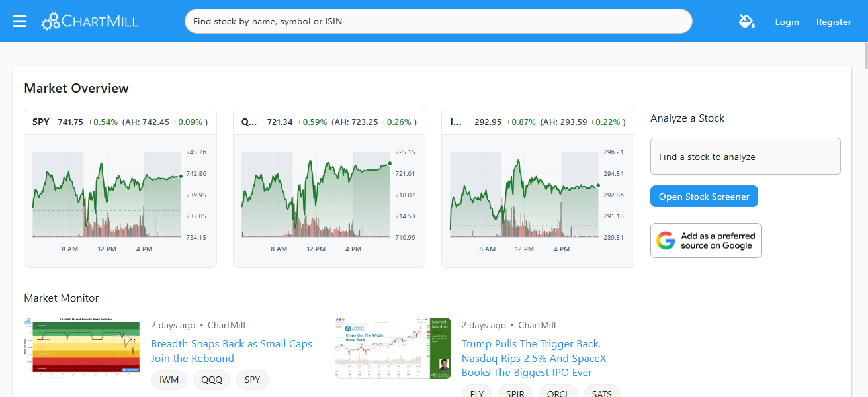Select the SPY ticker tag under Breadth article
This screenshot has height=397, width=868.
[x=252, y=380]
